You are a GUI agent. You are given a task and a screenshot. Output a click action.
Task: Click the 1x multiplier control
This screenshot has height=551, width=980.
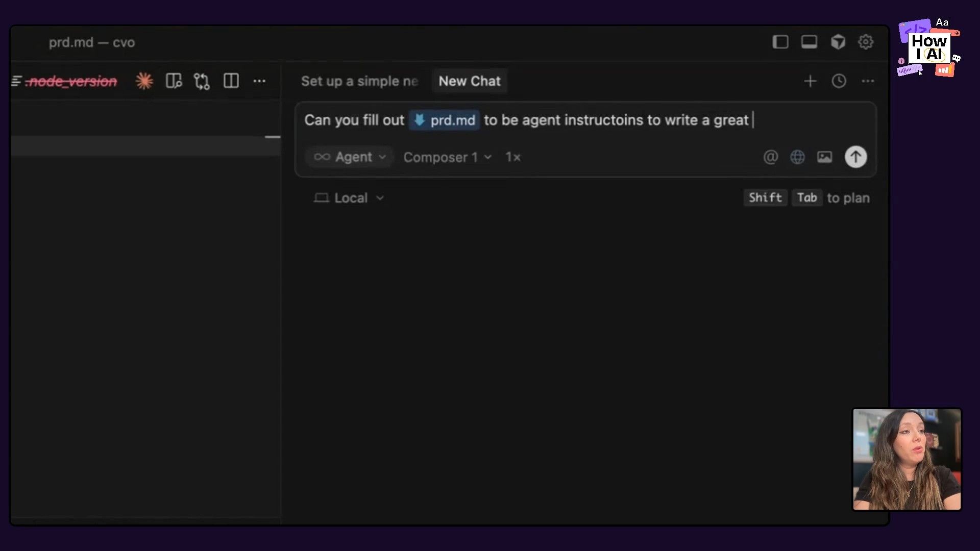point(513,157)
